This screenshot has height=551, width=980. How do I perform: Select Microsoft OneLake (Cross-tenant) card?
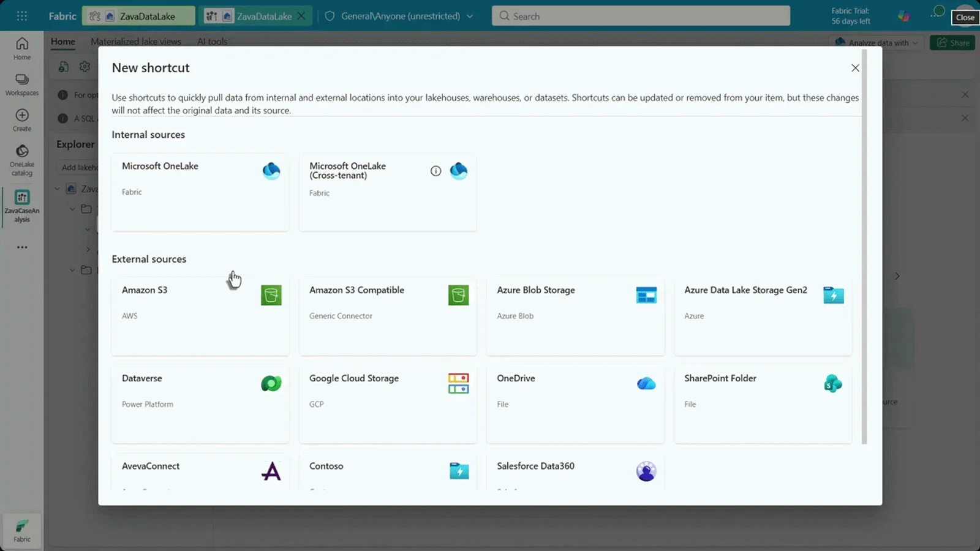click(388, 192)
